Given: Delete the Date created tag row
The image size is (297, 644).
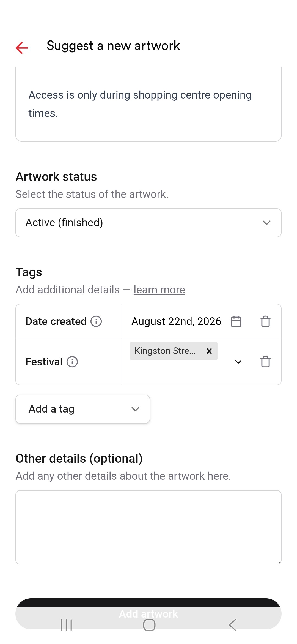Looking at the screenshot, I should point(265,321).
